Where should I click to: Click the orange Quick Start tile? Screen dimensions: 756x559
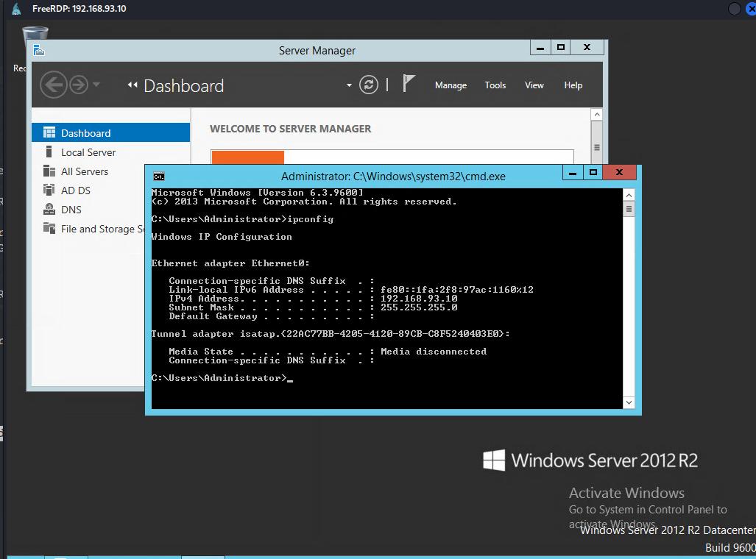click(248, 157)
